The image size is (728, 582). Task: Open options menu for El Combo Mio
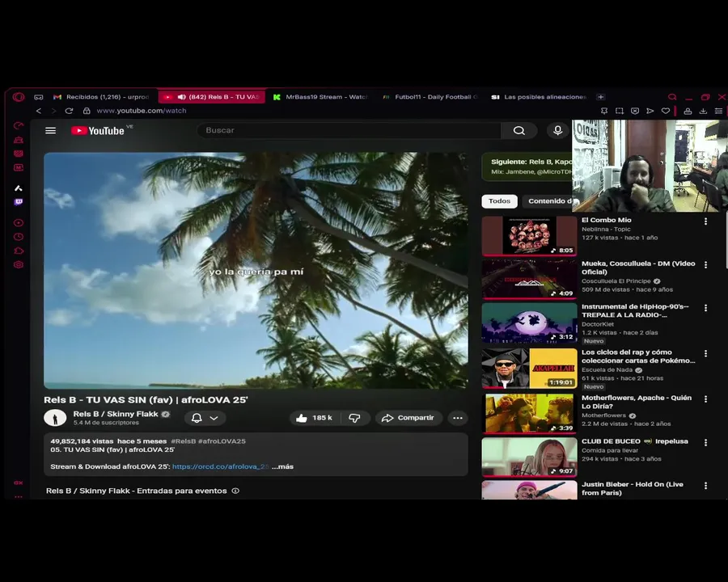tap(705, 221)
